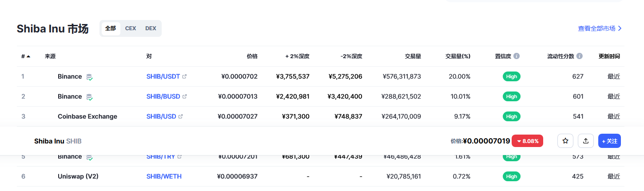This screenshot has height=191, width=644.
Task: Switch to the CEX filter tab
Action: (x=131, y=28)
